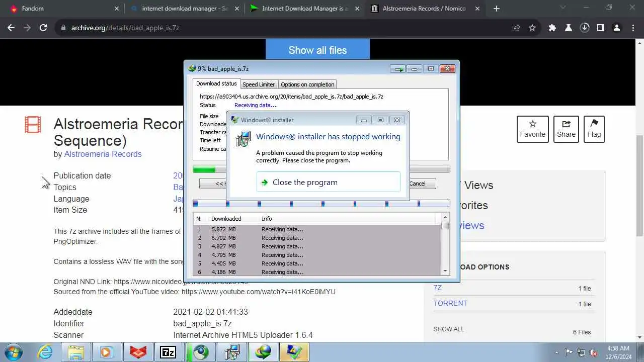Click the movies film-strip icon beside title
Screen dimensions: 644x362
click(33, 124)
